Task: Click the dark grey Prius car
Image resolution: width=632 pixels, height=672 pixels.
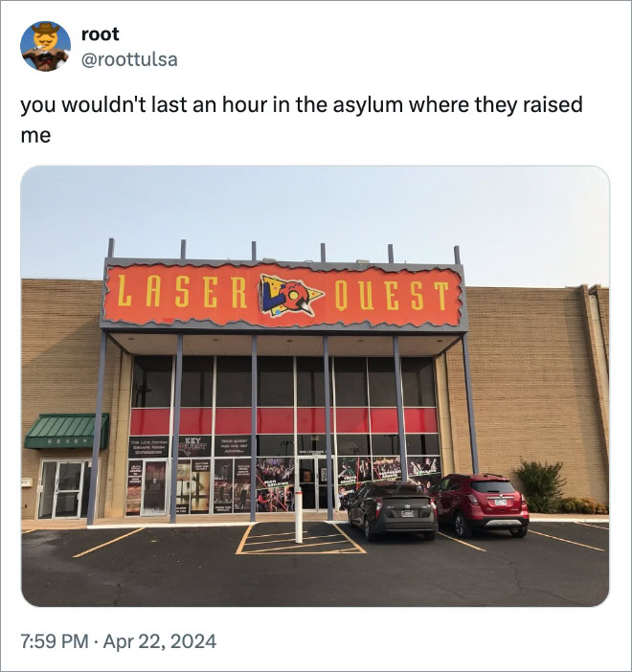Action: tap(392, 510)
